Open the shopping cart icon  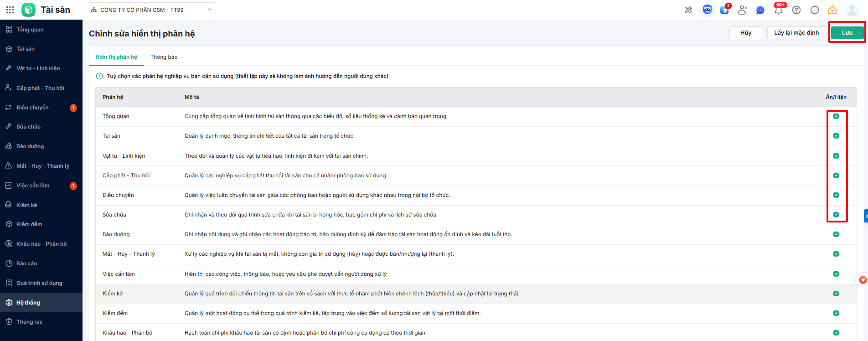click(x=724, y=10)
